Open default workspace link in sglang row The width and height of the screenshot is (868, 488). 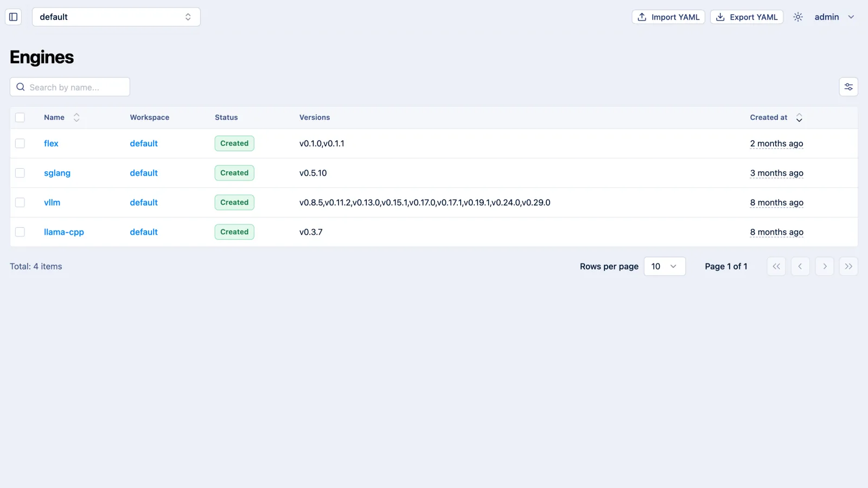tap(144, 173)
